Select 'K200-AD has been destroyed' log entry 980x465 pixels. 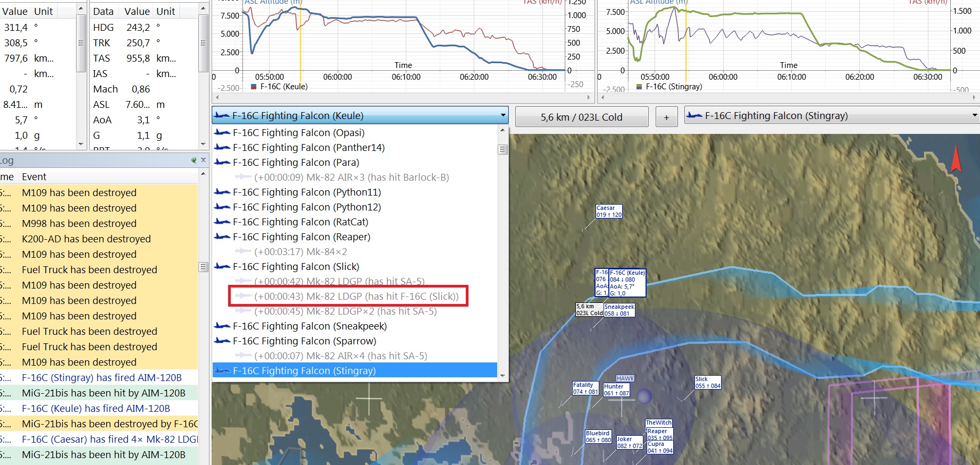click(x=99, y=239)
